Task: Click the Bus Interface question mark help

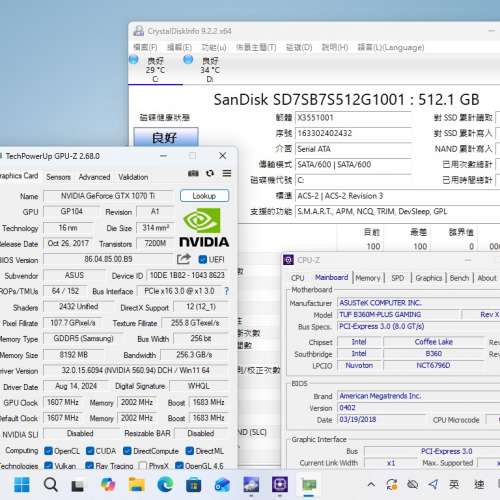Action: (227, 291)
